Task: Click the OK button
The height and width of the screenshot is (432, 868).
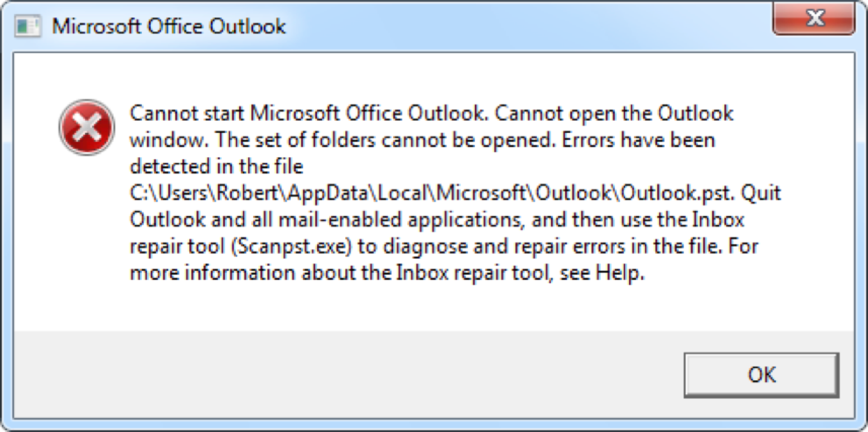Action: [761, 375]
